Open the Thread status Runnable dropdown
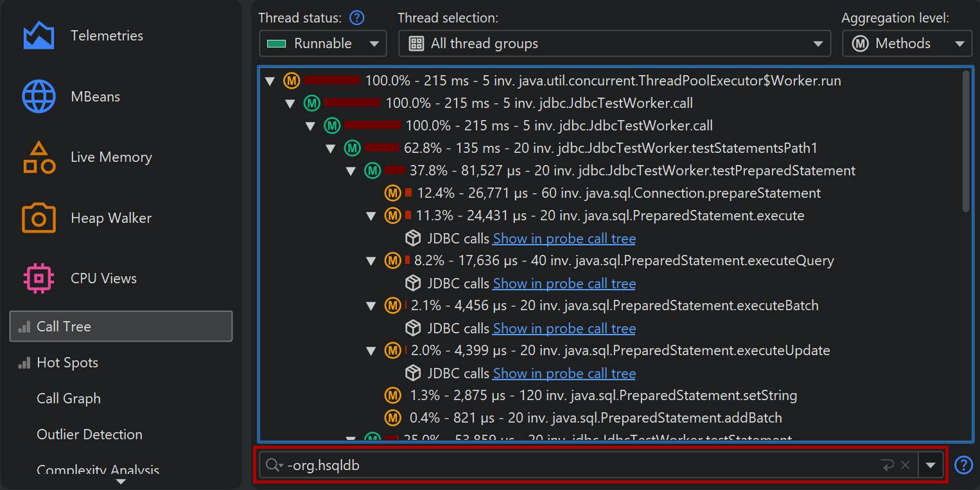This screenshot has width=980, height=490. click(x=322, y=44)
